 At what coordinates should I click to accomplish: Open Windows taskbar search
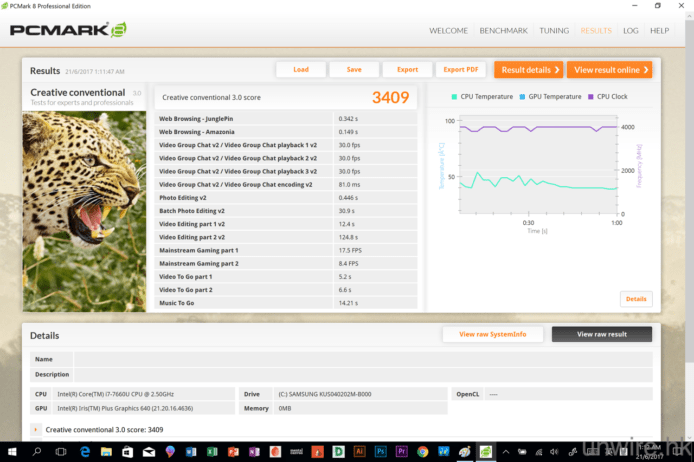click(x=35, y=452)
